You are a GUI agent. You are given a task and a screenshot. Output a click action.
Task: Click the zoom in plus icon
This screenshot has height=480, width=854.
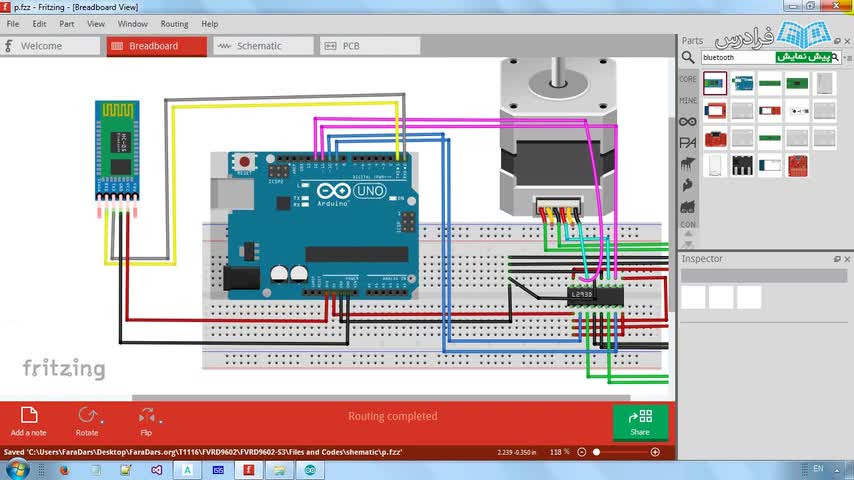pyautogui.click(x=655, y=452)
